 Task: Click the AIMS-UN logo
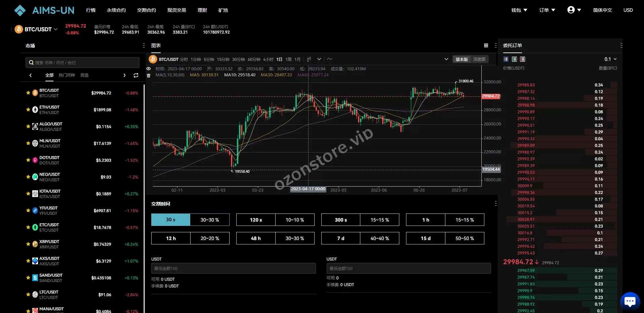click(x=44, y=10)
